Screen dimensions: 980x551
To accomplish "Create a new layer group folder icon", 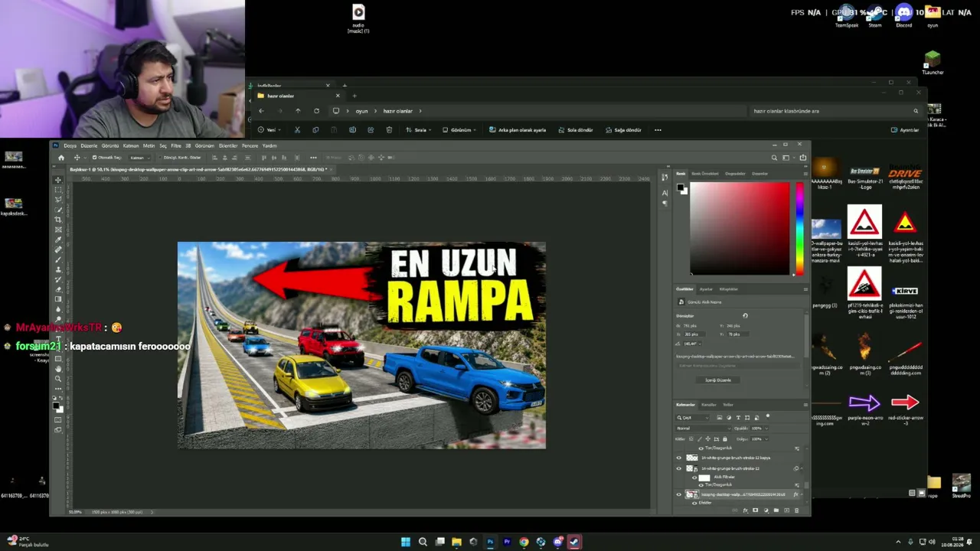I will click(x=776, y=510).
